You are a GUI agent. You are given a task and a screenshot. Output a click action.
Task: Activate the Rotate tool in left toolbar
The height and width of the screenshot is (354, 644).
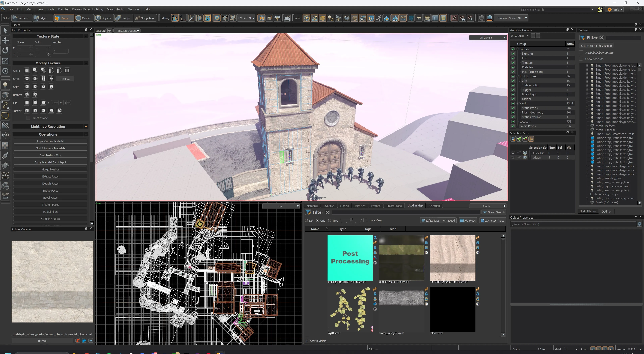pyautogui.click(x=5, y=50)
